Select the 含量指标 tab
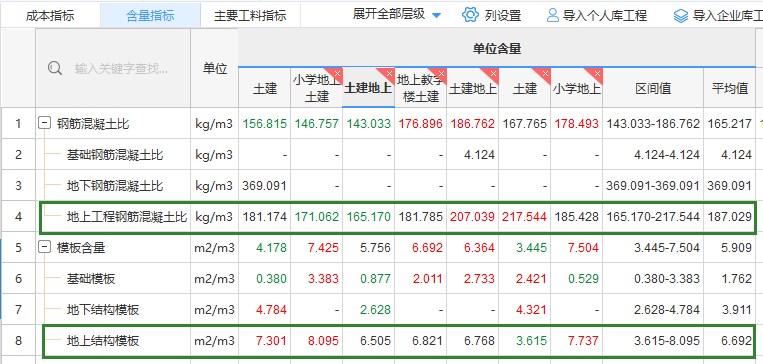 [150, 16]
